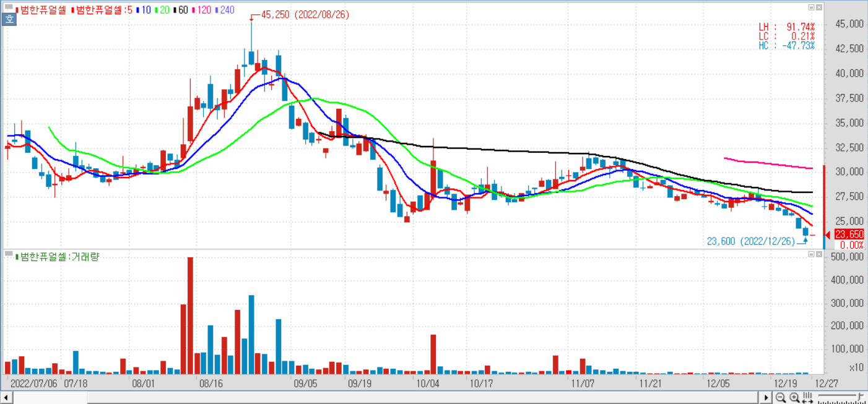Image resolution: width=868 pixels, height=404 pixels.
Task: Click the 45,250 (2022/08/26) high label
Action: [305, 15]
